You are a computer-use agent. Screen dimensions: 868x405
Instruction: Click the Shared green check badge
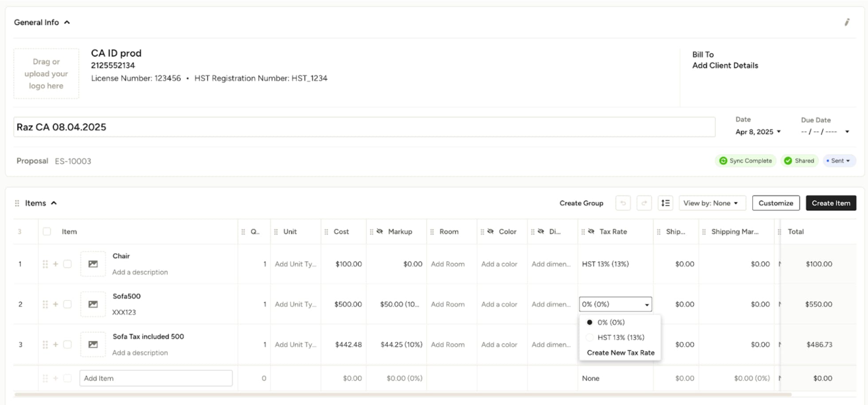click(x=788, y=161)
